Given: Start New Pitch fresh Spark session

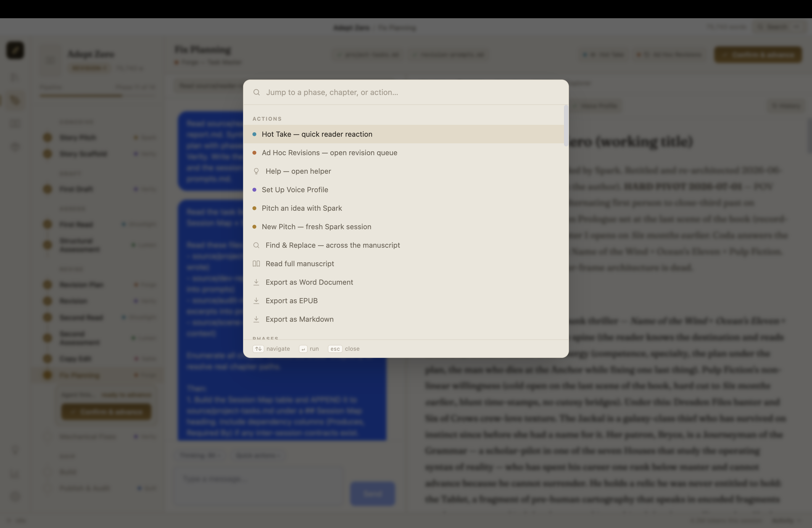Looking at the screenshot, I should point(403,226).
